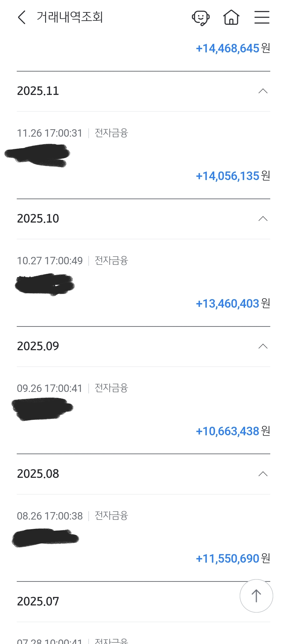The height and width of the screenshot is (644, 287).
Task: Tap the scroll-to-top arrow button
Action: 256,596
